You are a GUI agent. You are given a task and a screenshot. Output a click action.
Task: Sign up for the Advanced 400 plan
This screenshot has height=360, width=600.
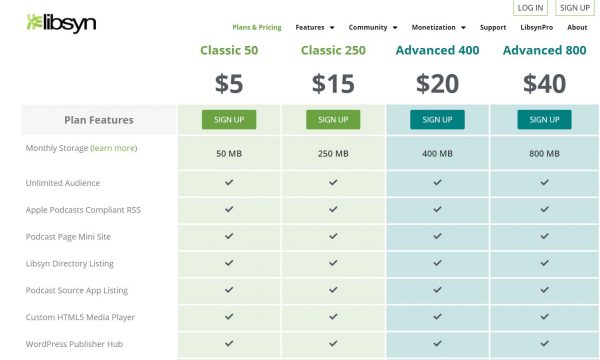pyautogui.click(x=437, y=119)
